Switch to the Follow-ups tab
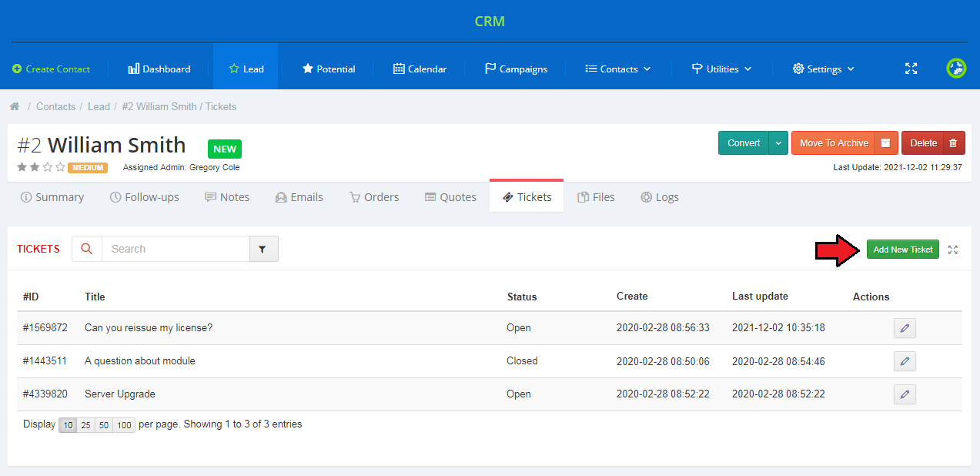Image resolution: width=980 pixels, height=476 pixels. pos(145,197)
